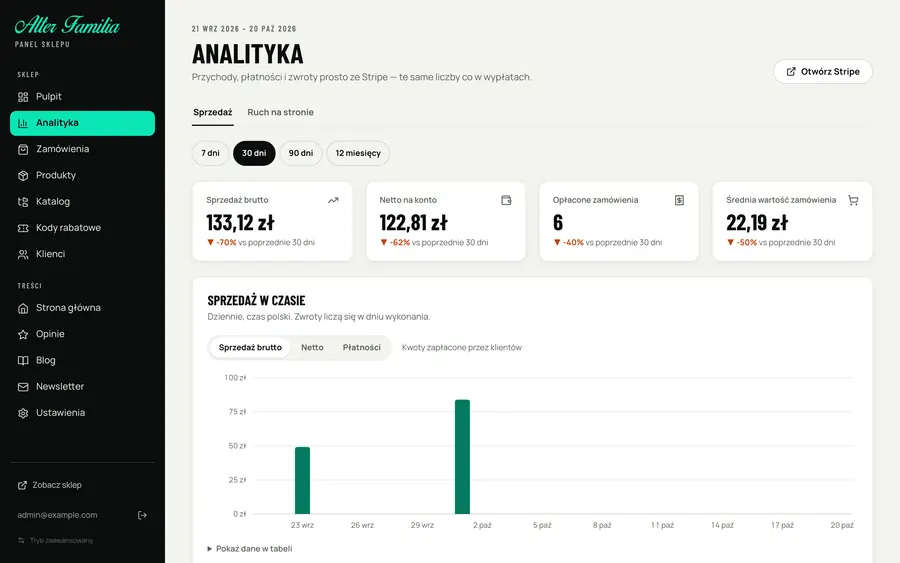The image size is (900, 563).
Task: Click the Ustawienia gear icon
Action: (23, 413)
